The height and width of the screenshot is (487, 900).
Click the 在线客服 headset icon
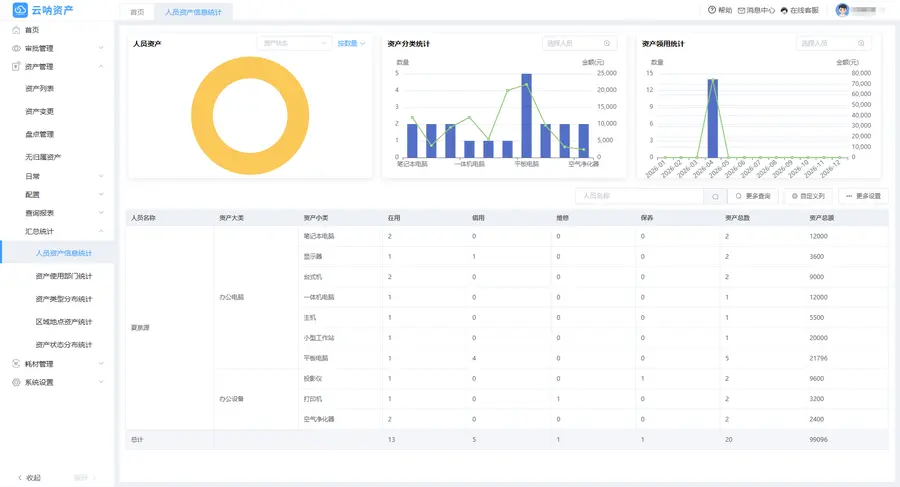pos(784,10)
